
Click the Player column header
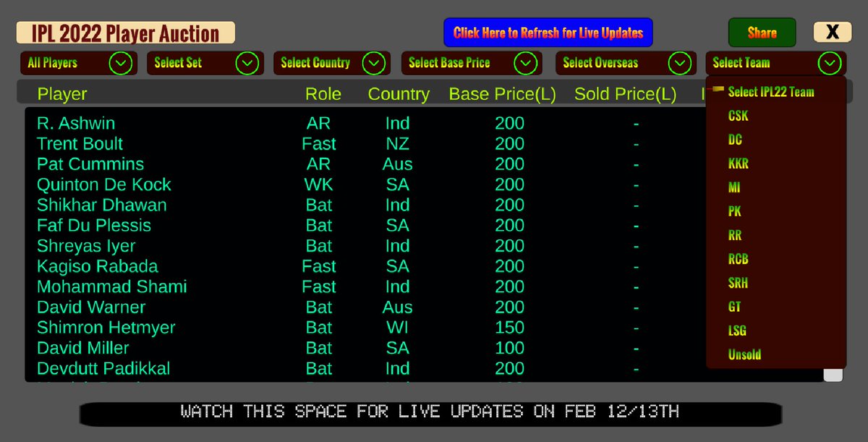coord(62,94)
